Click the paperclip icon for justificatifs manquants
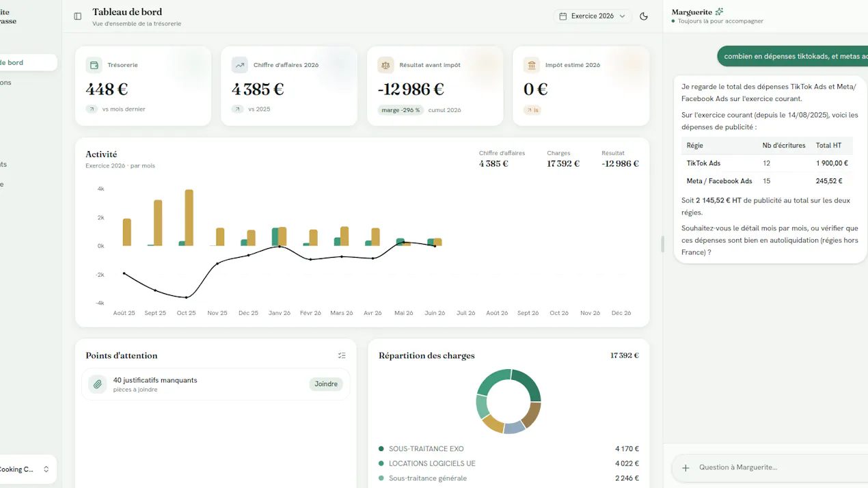This screenshot has width=868, height=488. coord(98,384)
